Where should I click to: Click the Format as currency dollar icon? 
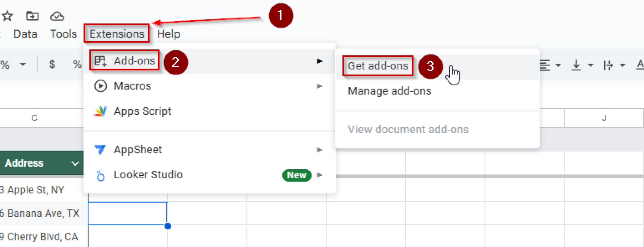coord(52,65)
